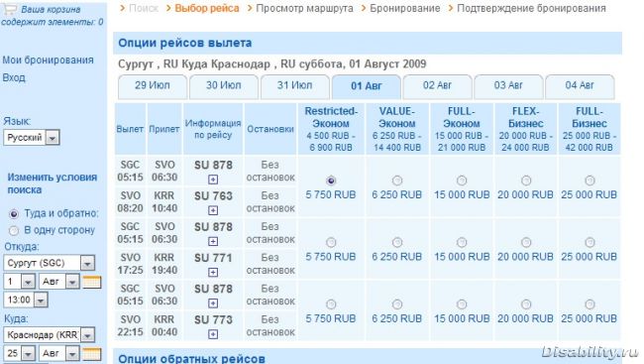Click flight number SU 763
This screenshot has height=364, width=644.
[x=213, y=196]
